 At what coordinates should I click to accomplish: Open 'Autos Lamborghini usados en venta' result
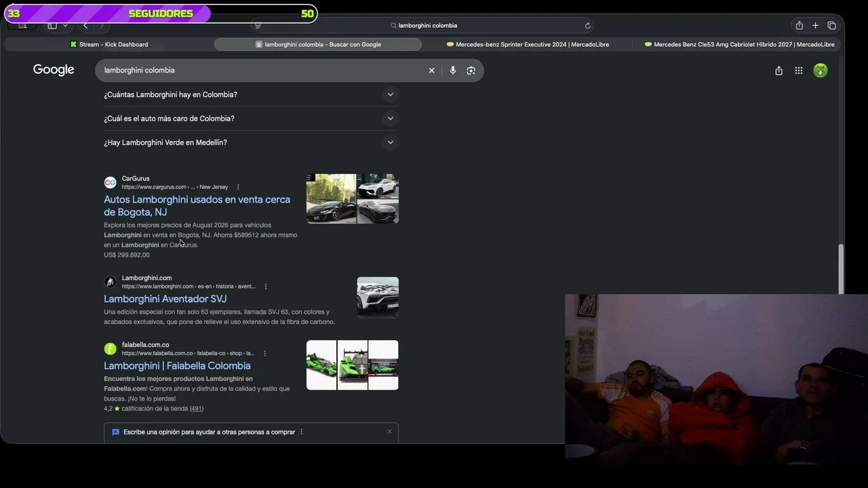(197, 206)
